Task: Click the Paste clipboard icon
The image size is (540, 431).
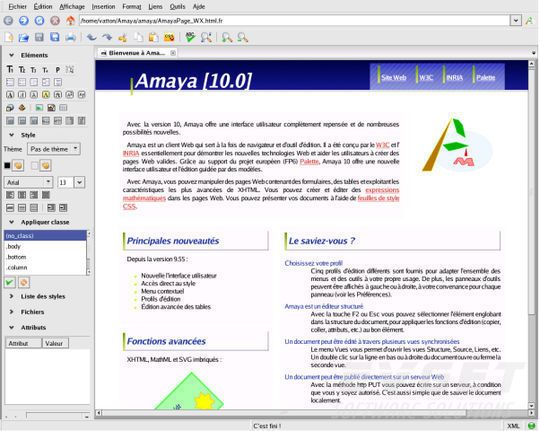Action: point(153,37)
